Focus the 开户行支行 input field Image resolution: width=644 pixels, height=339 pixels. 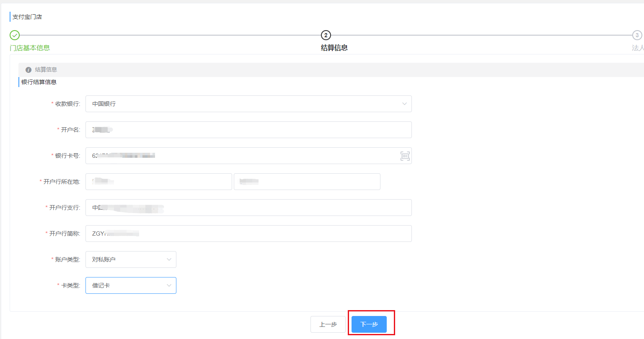(x=248, y=208)
